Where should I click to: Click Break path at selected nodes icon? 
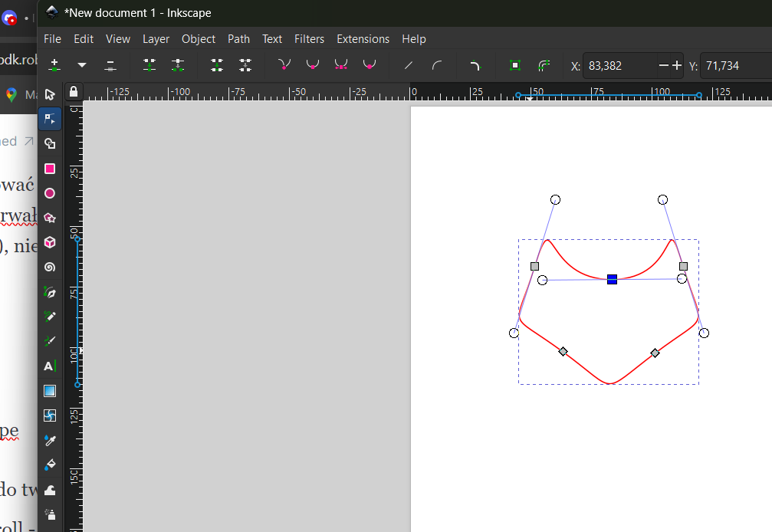point(178,65)
